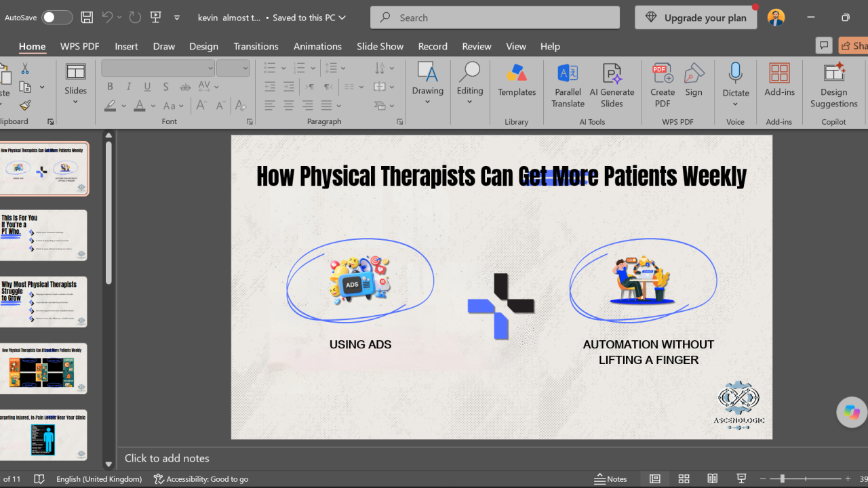
Task: Go to the Slide Show tab
Action: point(380,46)
